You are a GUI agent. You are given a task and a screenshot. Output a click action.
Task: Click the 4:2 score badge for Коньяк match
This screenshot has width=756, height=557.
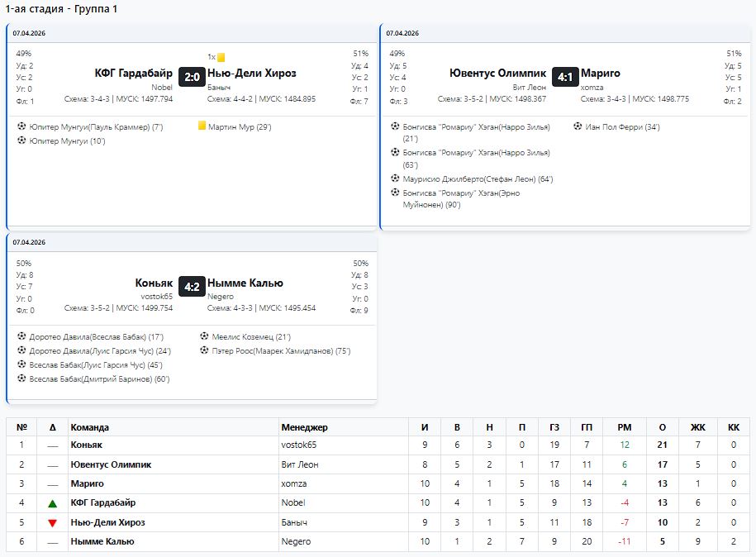(x=192, y=287)
